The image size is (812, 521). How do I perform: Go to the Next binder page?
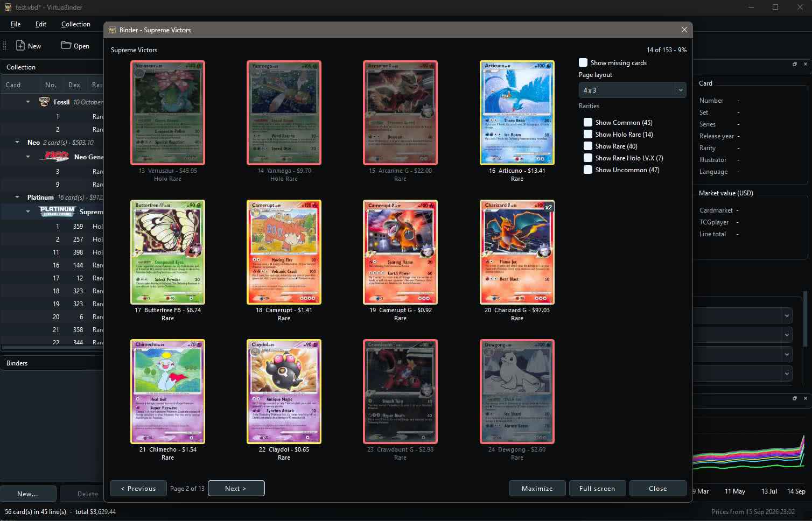pos(236,488)
